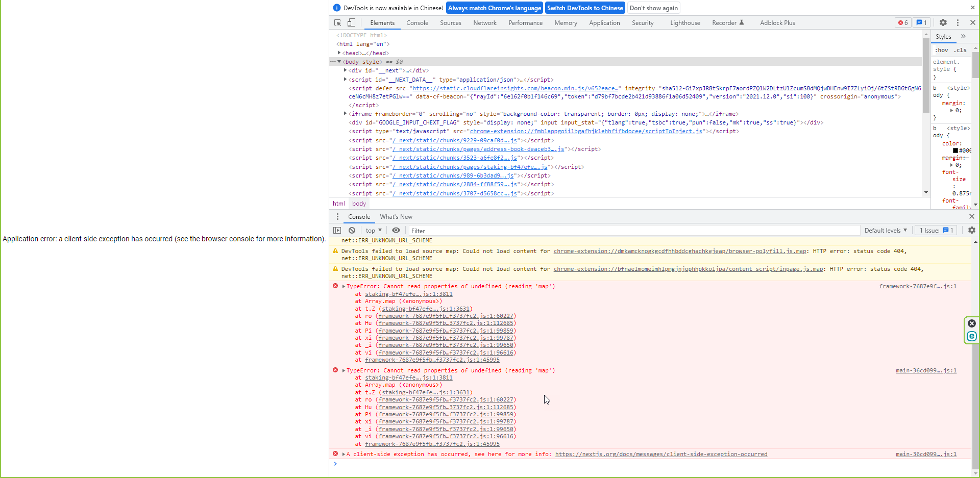Click the blue e icon in the floating widget

click(x=972, y=336)
